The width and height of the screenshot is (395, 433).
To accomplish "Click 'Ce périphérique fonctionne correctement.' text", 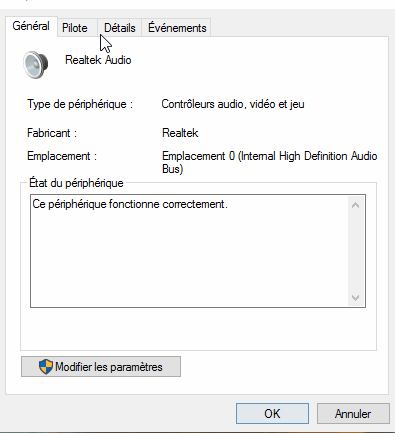I will pyautogui.click(x=130, y=204).
